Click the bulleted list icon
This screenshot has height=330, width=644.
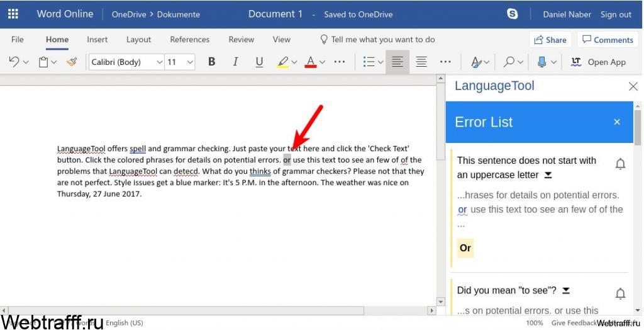click(x=369, y=62)
